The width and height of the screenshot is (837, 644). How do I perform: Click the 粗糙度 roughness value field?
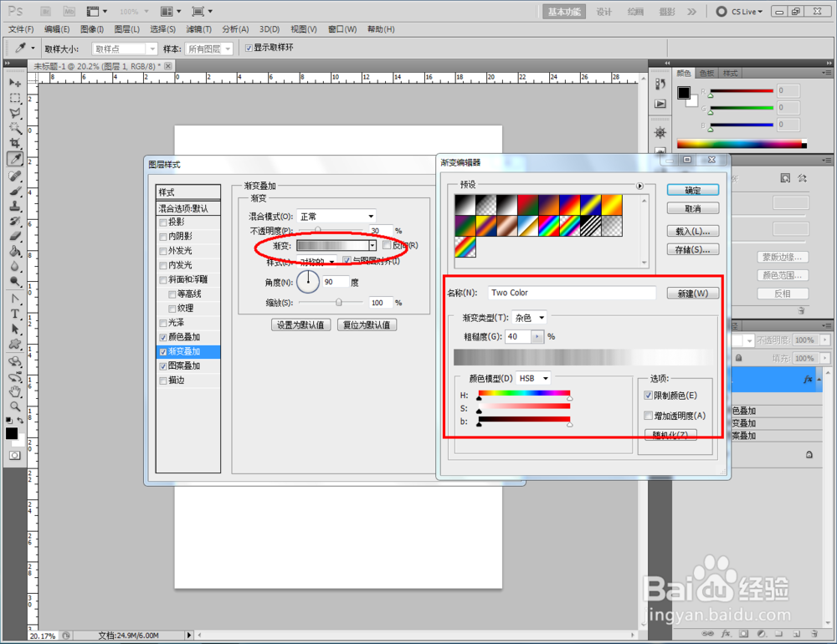[x=518, y=337]
